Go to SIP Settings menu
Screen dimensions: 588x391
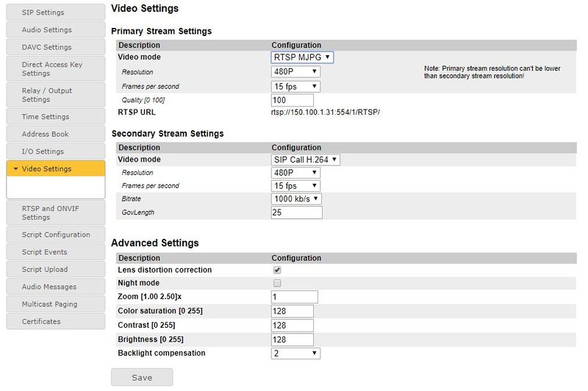pyautogui.click(x=55, y=12)
